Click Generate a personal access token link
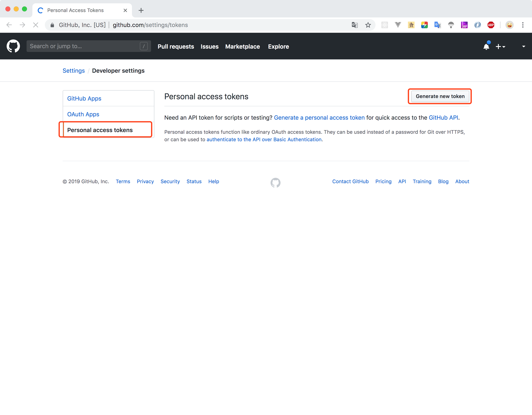 click(319, 118)
